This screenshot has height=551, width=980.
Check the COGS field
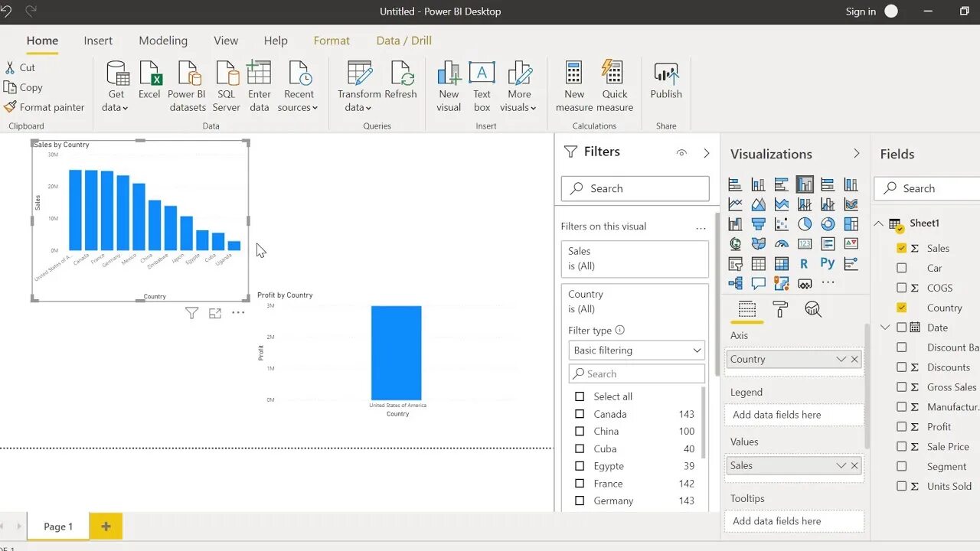pos(901,288)
